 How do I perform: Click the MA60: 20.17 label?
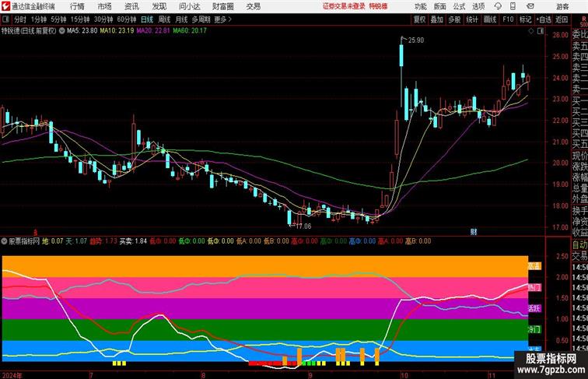[x=189, y=31]
